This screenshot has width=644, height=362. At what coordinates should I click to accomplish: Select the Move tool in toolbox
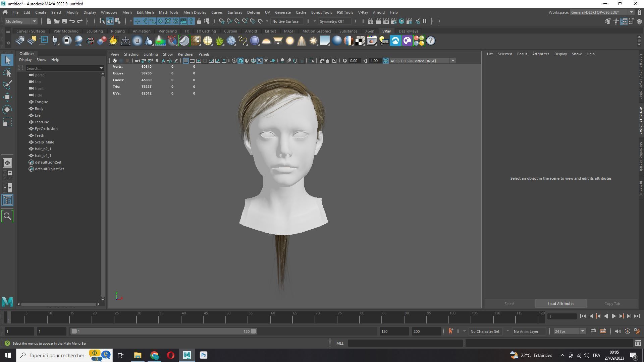click(x=7, y=97)
